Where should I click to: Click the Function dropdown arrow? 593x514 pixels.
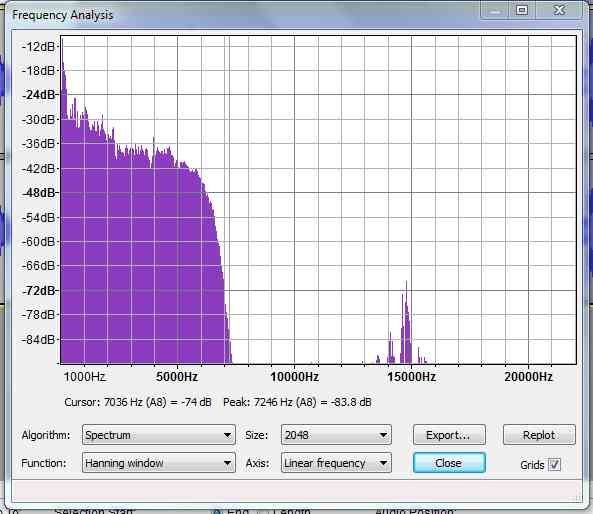[x=227, y=463]
